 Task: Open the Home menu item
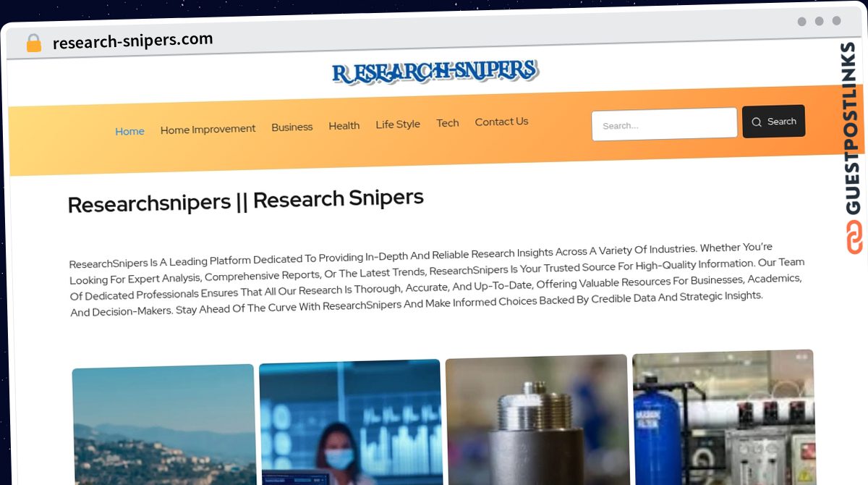tap(129, 131)
